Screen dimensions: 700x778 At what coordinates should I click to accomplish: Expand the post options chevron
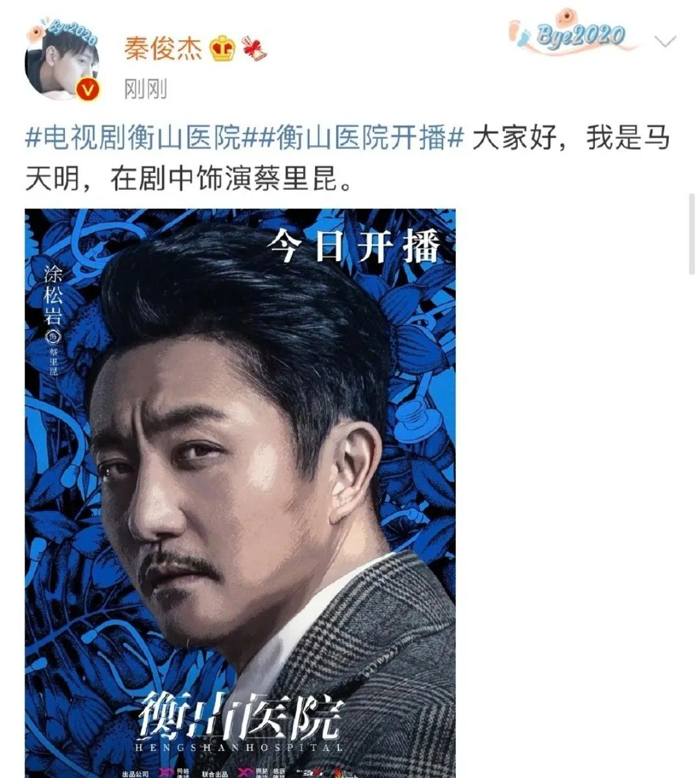click(x=665, y=43)
